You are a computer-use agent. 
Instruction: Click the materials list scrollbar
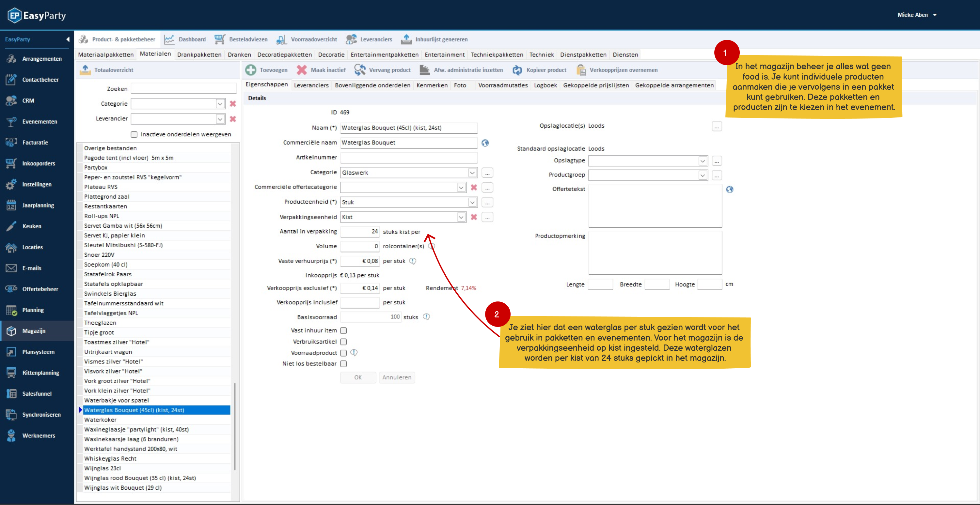[235, 426]
